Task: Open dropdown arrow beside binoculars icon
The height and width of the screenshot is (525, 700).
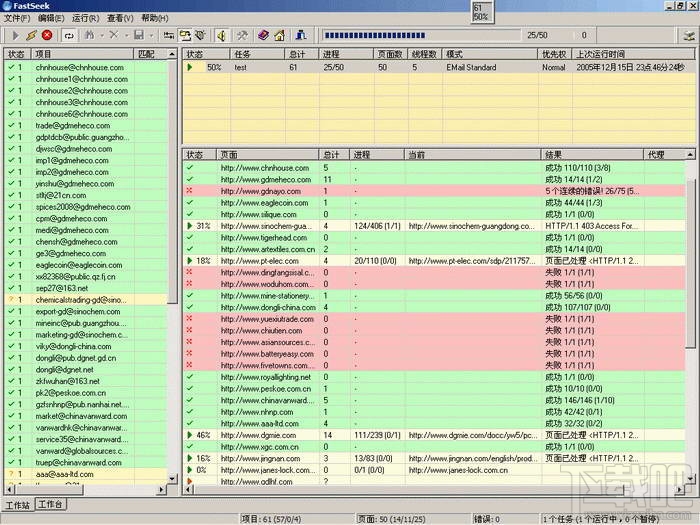Action: pos(102,35)
